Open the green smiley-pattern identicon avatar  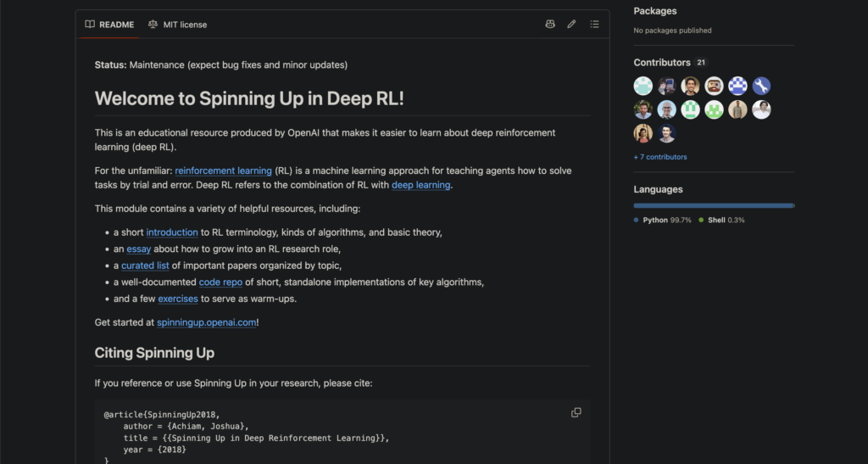[x=690, y=109]
